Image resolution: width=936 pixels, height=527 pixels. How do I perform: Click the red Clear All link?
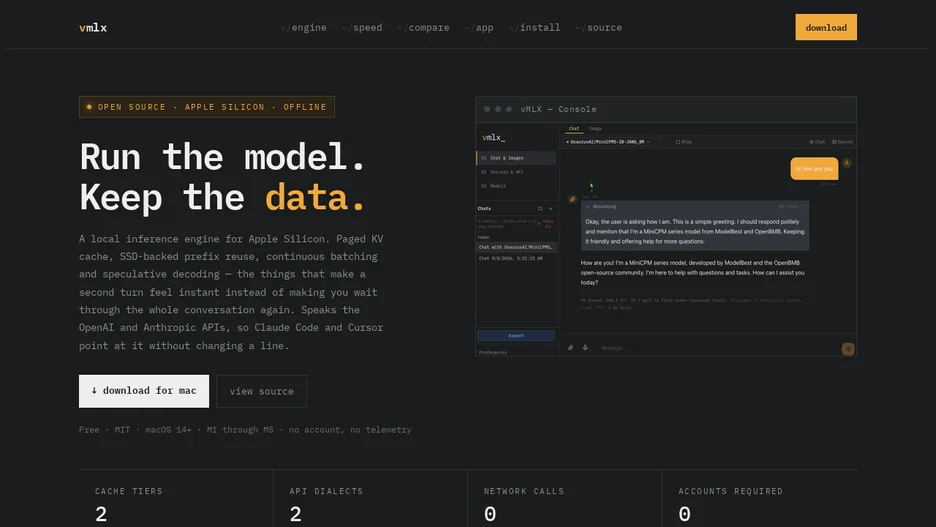pos(548,224)
